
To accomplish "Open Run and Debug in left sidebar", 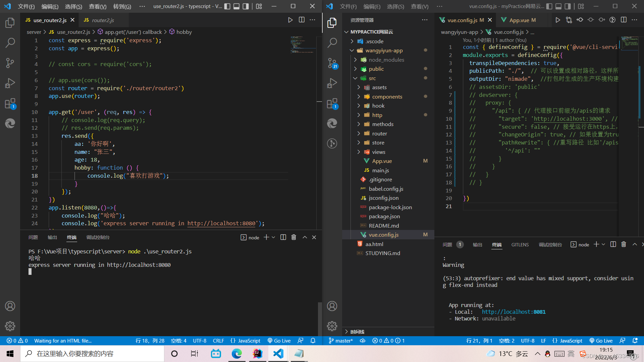I will click(x=10, y=83).
